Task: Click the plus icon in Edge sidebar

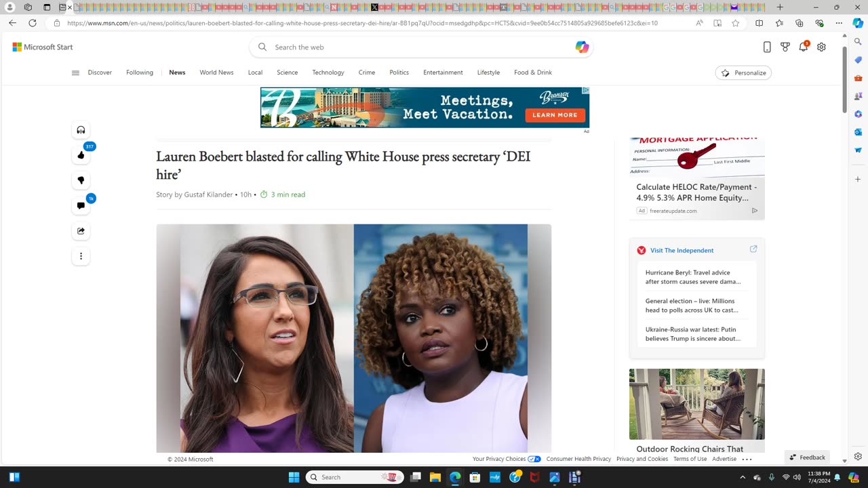Action: pyautogui.click(x=858, y=180)
